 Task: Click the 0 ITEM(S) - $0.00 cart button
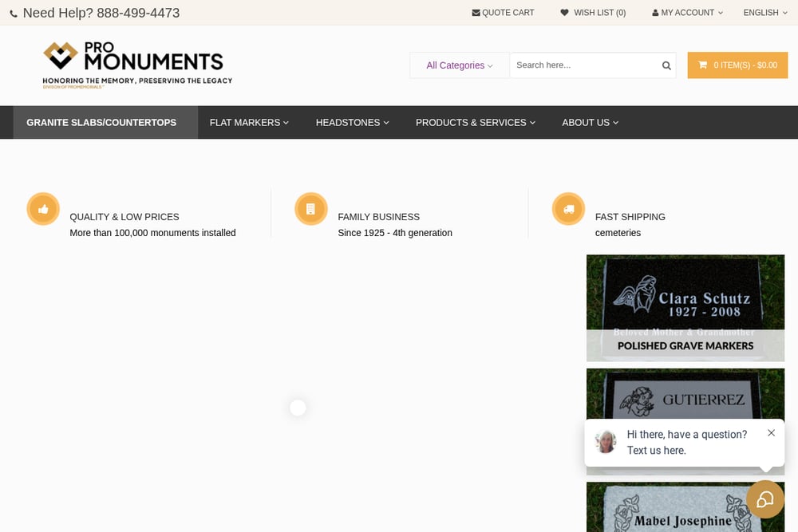point(737,65)
